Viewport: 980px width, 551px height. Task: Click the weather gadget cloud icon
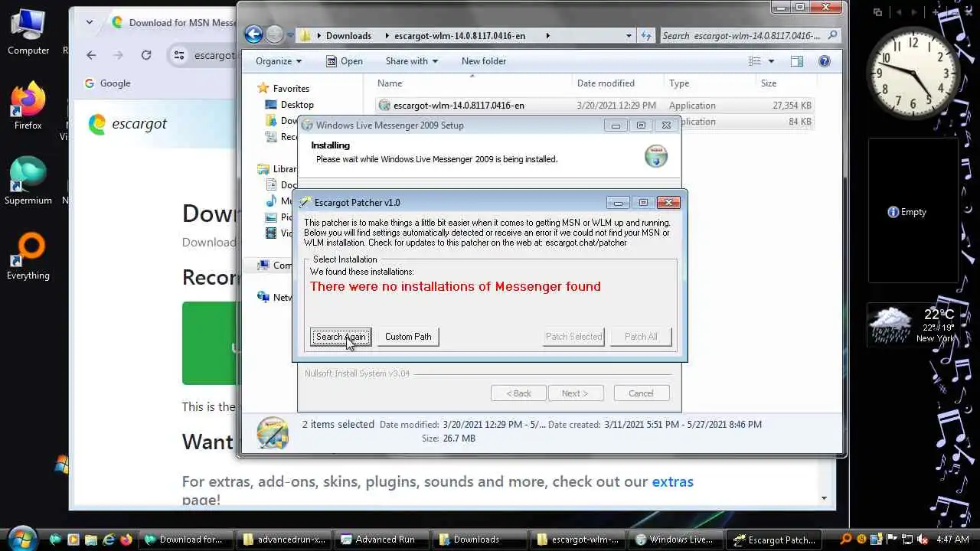pyautogui.click(x=891, y=324)
